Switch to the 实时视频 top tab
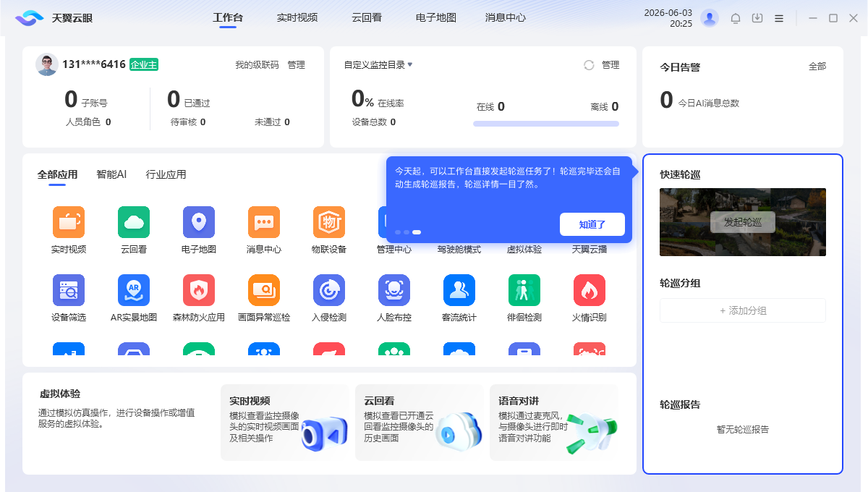The width and height of the screenshot is (868, 492). (297, 18)
